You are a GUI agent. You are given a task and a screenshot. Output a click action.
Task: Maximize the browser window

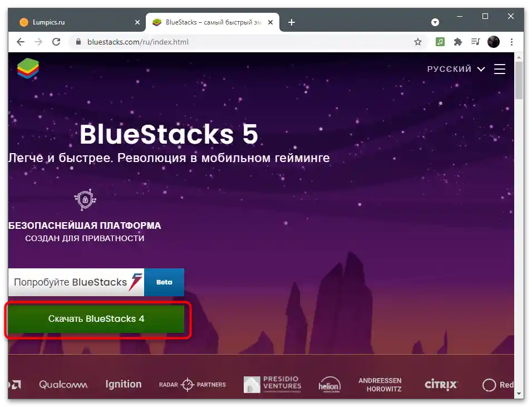click(485, 16)
